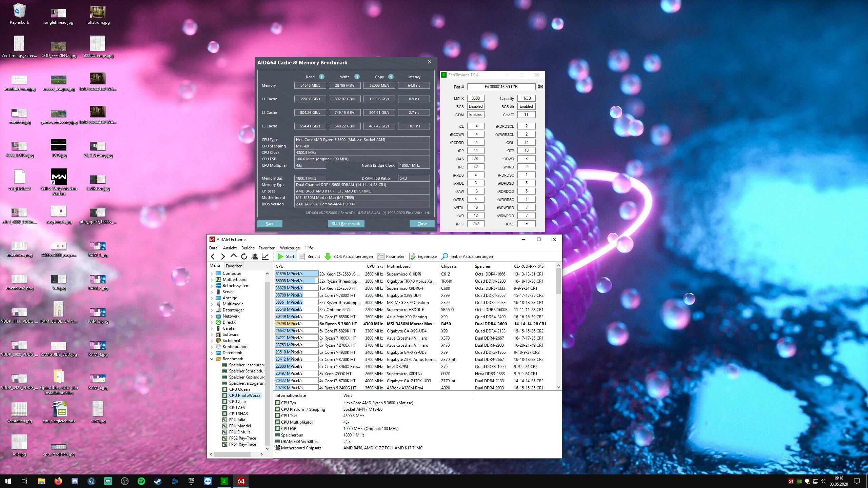Viewport: 868px width, 488px height.
Task: Click the up-level arrow in AIDA64 toolbar
Action: 233,256
